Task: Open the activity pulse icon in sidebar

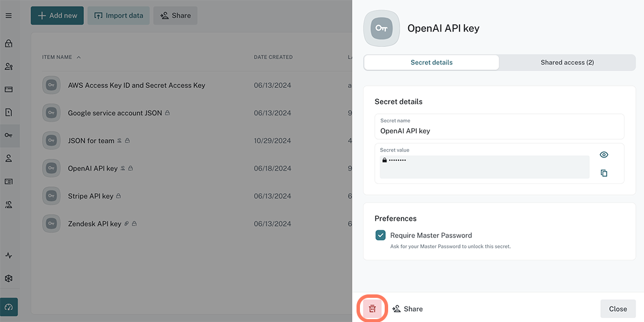Action: tap(9, 255)
